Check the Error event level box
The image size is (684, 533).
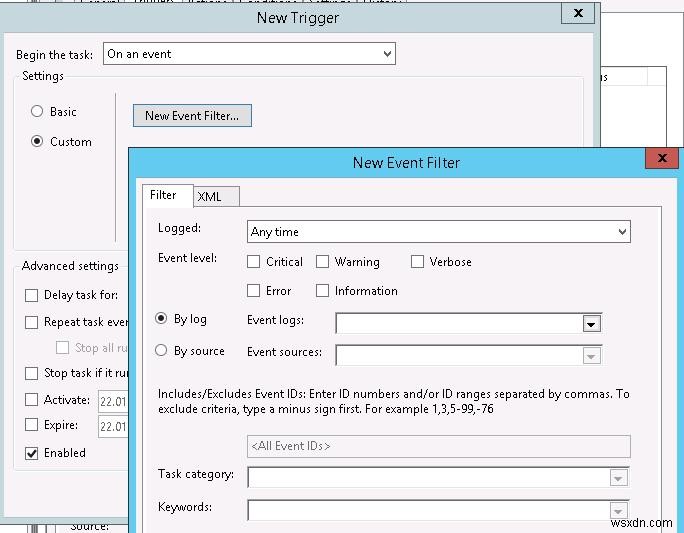[x=253, y=290]
